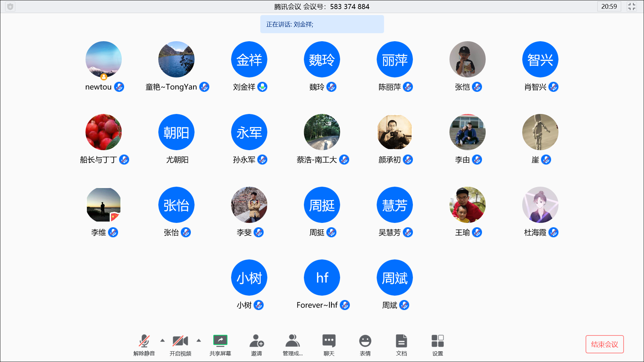
Task: Click muted mic icon next to newtou
Action: [119, 87]
